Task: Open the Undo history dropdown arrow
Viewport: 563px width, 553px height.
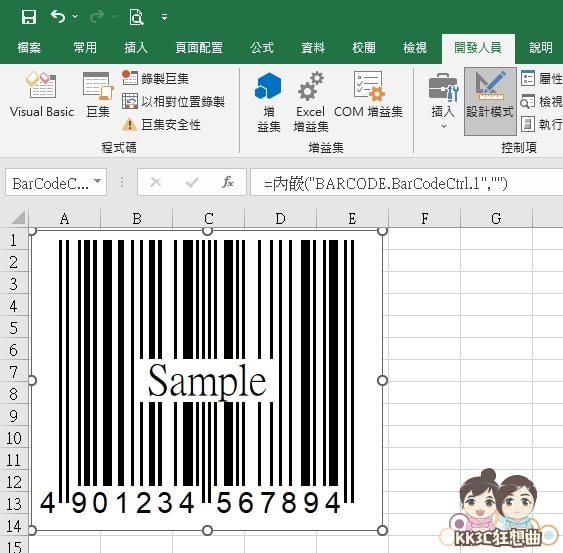Action: pyautogui.click(x=75, y=17)
